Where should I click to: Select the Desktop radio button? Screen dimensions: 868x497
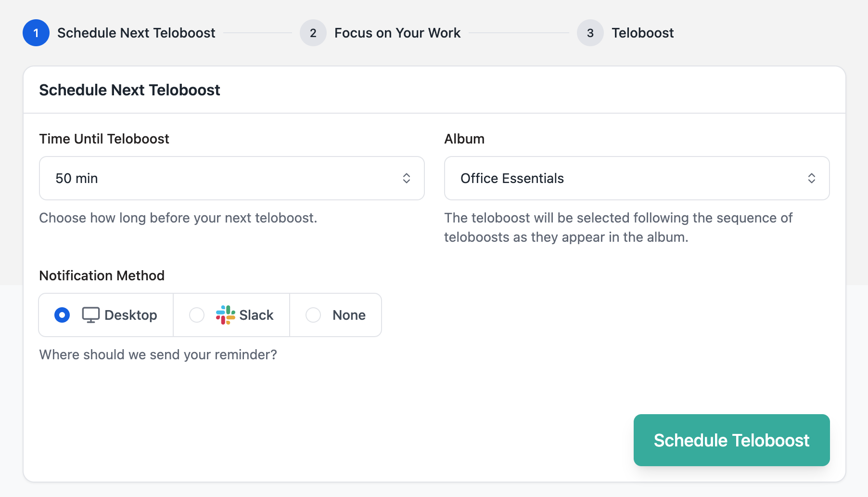click(62, 315)
